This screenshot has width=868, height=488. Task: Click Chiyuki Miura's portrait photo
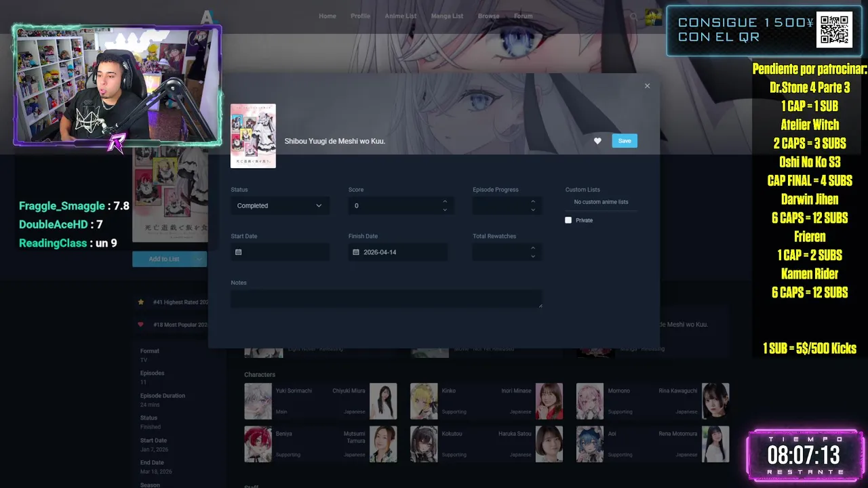coord(383,401)
